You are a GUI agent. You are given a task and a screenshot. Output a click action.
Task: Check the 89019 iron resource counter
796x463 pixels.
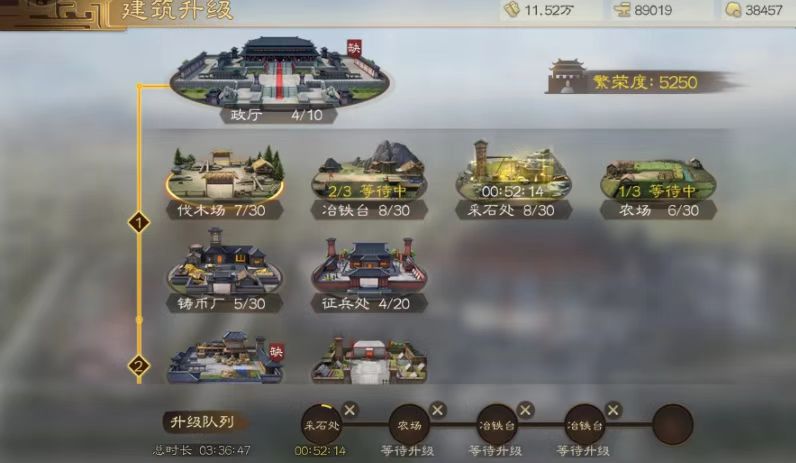644,10
